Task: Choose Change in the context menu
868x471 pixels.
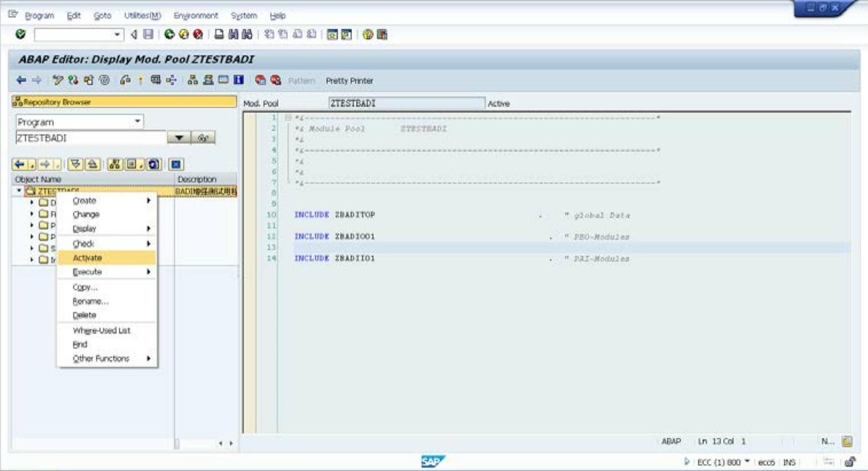Action: coord(107,215)
